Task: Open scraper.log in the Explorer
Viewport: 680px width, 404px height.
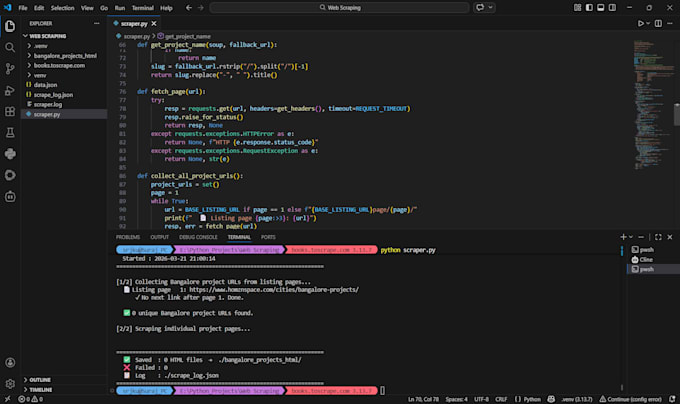Action: [x=48, y=104]
